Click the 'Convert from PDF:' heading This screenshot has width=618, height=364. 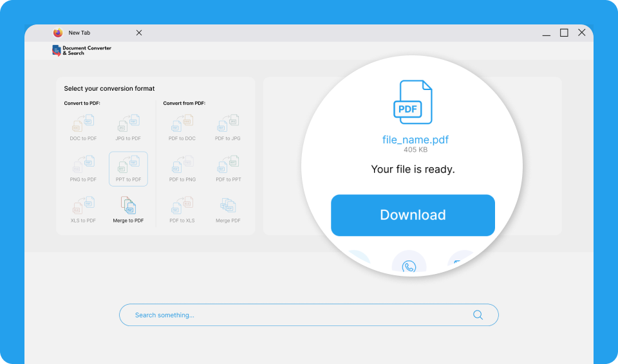pyautogui.click(x=184, y=103)
